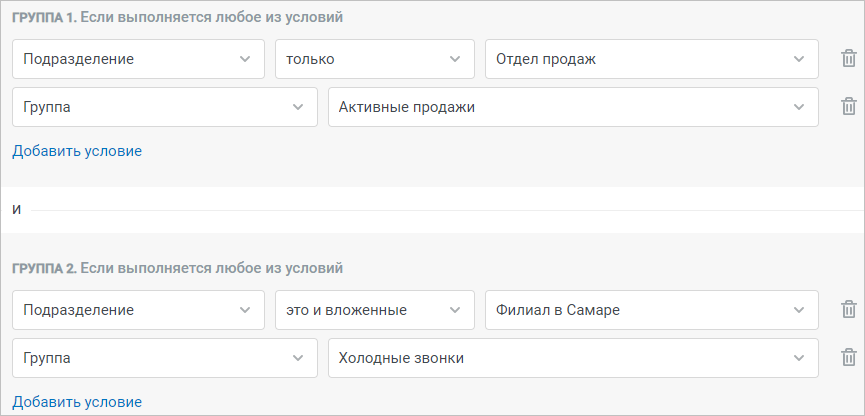Delete the Отдел продаж condition in Группа 1
Screen dimensions: 865x416
tap(848, 58)
